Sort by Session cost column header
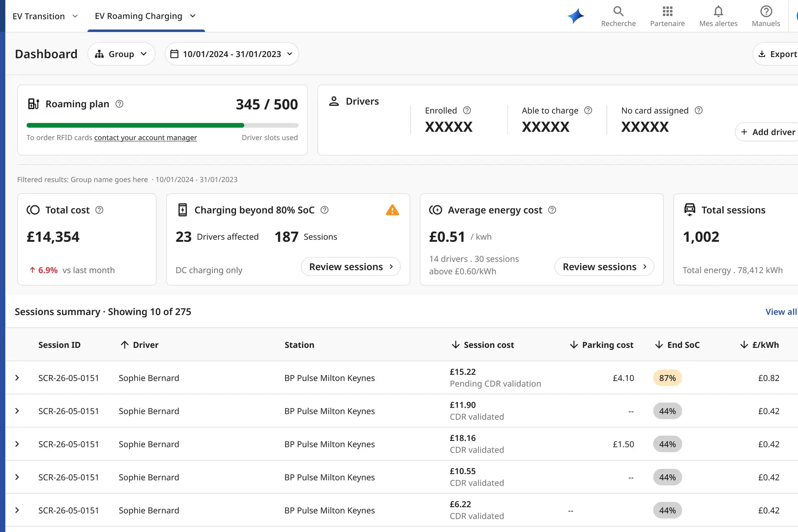This screenshot has height=532, width=798. [x=483, y=345]
